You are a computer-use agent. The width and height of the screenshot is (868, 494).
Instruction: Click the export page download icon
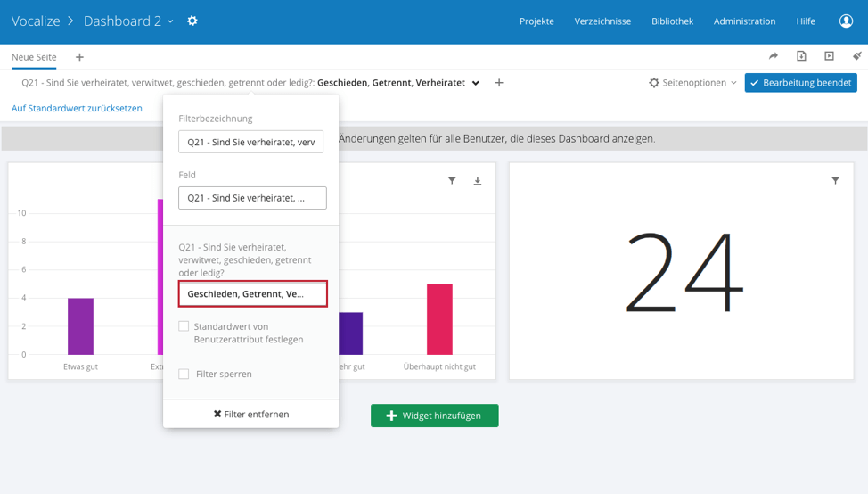(x=801, y=56)
